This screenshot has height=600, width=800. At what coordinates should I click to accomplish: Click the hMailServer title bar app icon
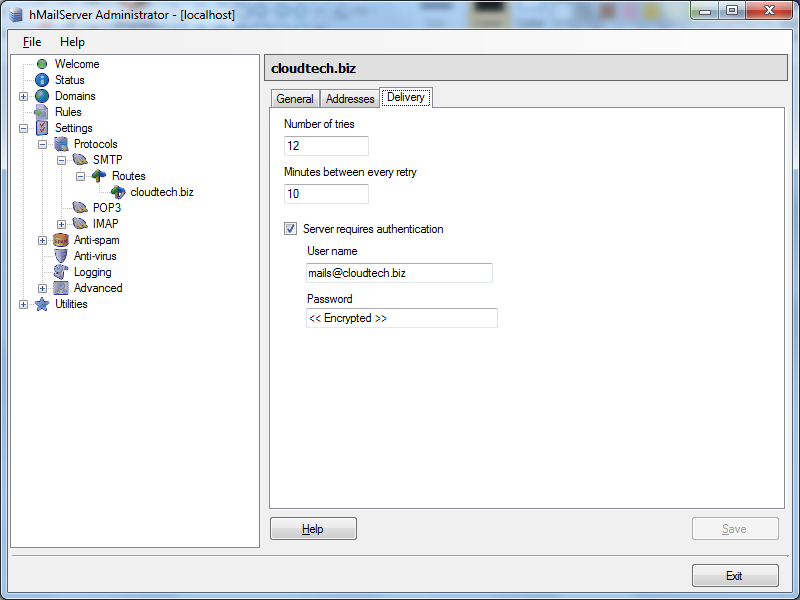[x=16, y=15]
